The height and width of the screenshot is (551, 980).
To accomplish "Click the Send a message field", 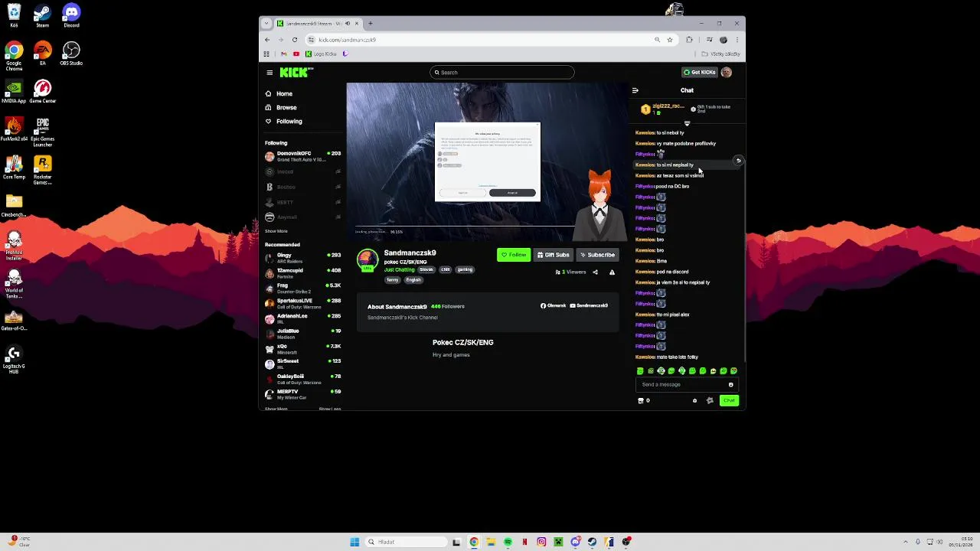I will point(681,385).
